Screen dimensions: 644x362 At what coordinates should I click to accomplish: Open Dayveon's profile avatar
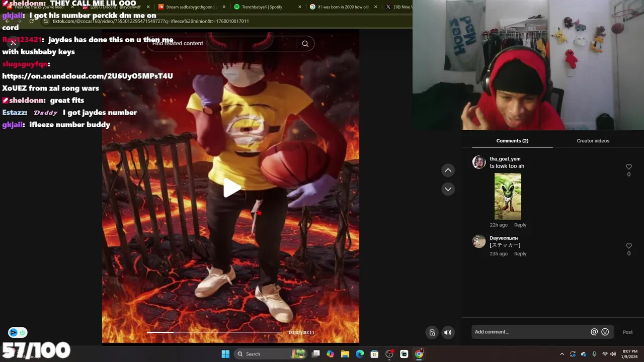pyautogui.click(x=479, y=241)
